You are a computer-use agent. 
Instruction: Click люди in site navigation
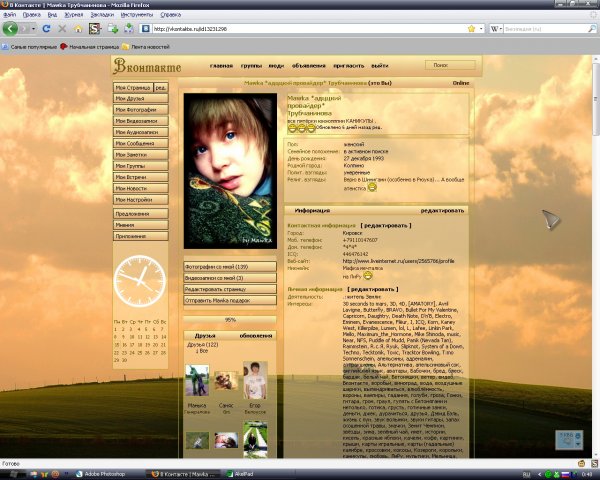click(x=276, y=66)
